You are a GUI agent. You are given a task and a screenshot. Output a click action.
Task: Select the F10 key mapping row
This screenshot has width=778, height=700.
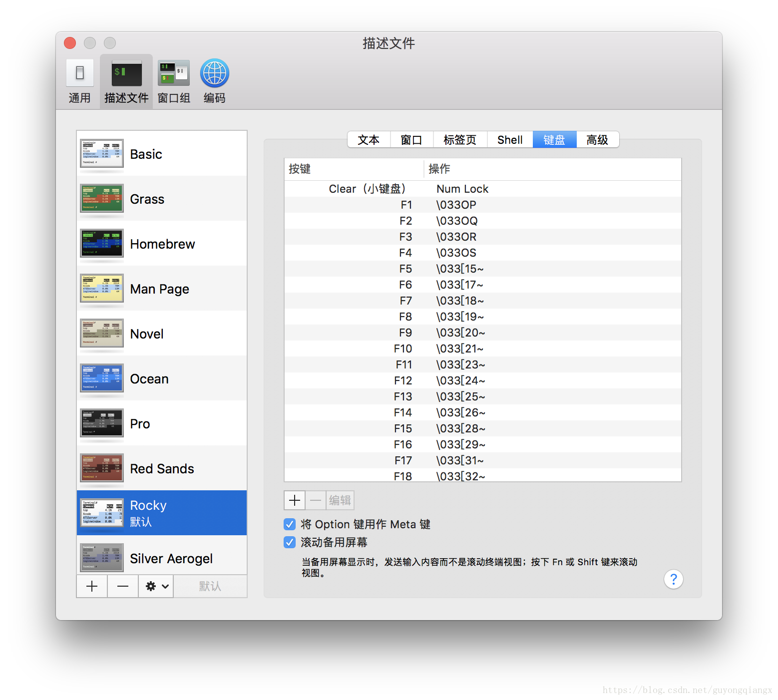tap(483, 349)
